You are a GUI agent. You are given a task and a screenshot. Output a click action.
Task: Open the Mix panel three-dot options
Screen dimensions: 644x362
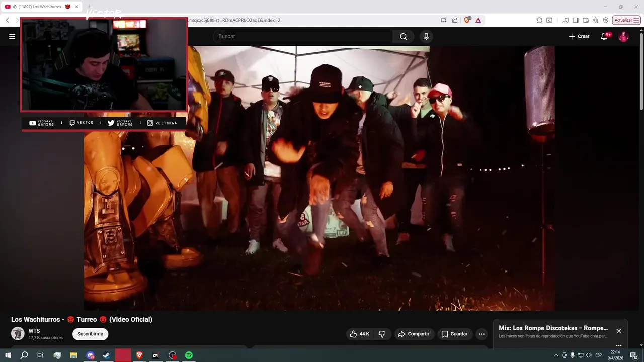pyautogui.click(x=619, y=345)
